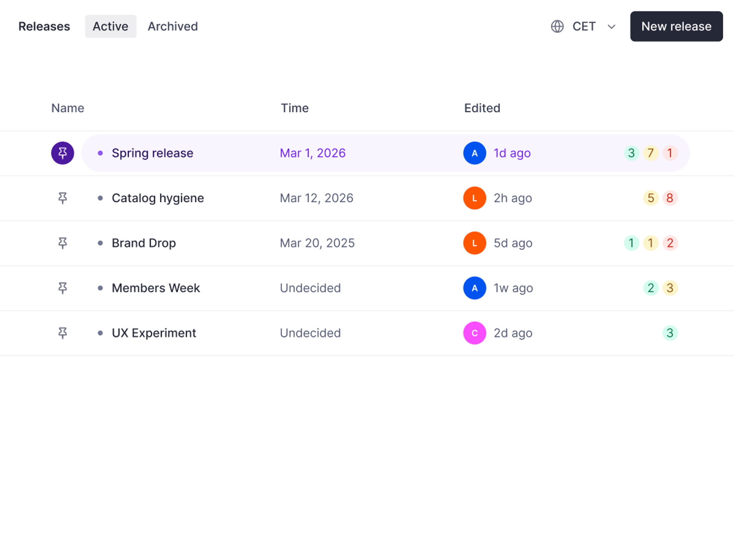Screen dimensions: 734x560
Task: Click avatar L on Catalog hygiene
Action: (x=475, y=198)
